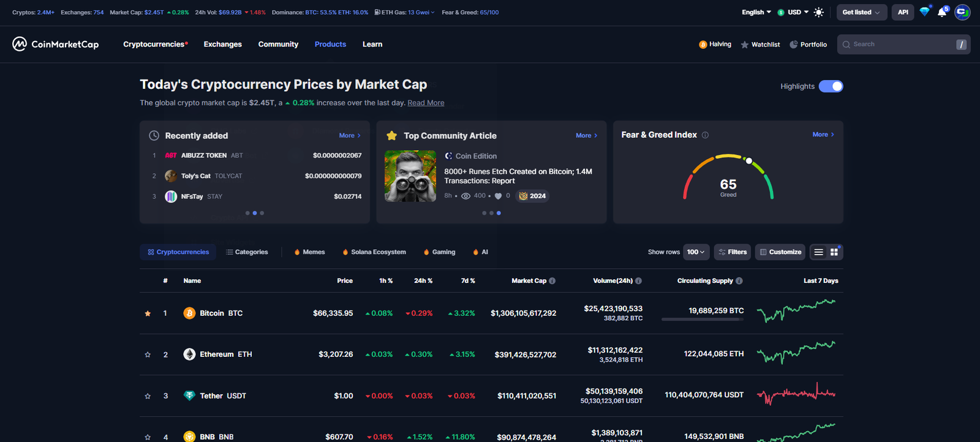Open the Show rows 100 dropdown
This screenshot has width=980, height=442.
(696, 252)
